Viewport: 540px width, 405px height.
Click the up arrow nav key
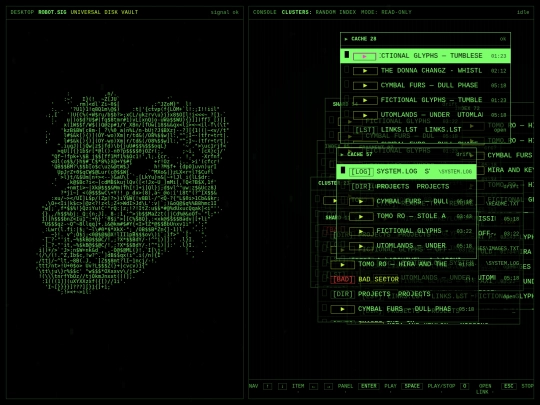point(268,386)
